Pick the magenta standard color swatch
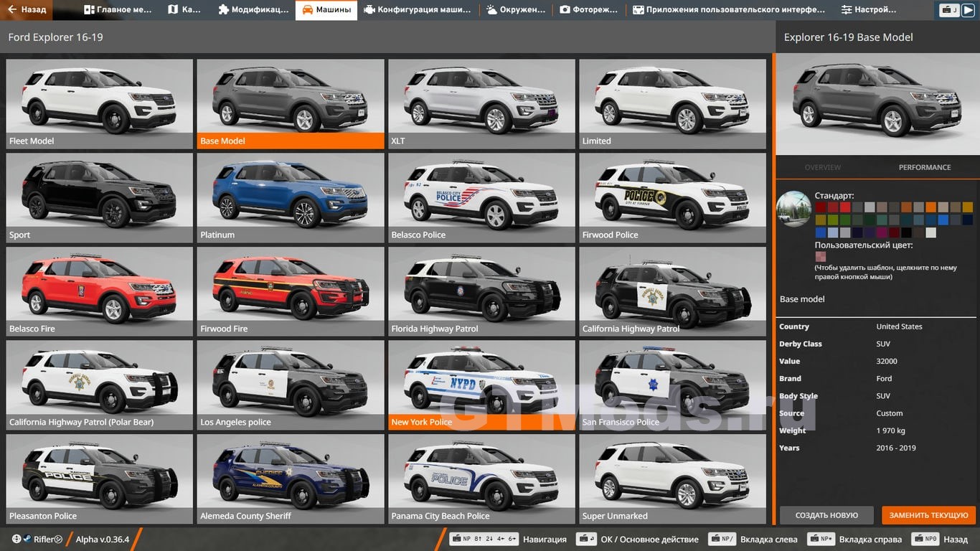This screenshot has width=980, height=551. click(882, 232)
